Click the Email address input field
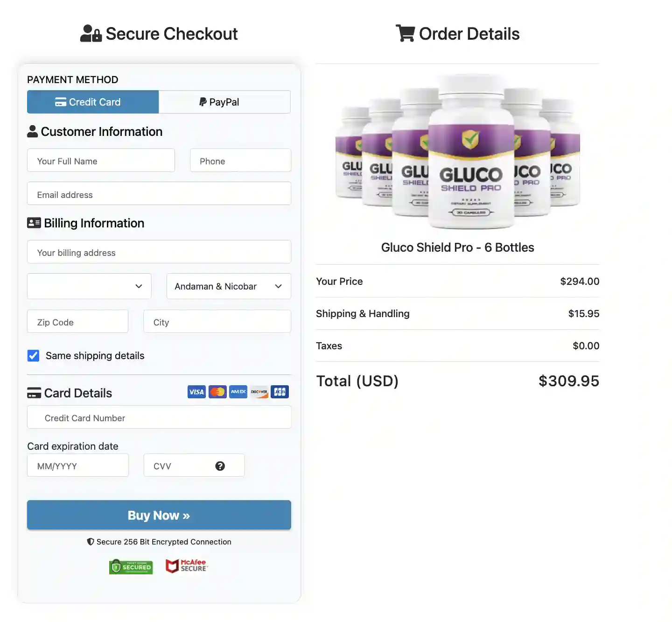Viewport: 672px width, 622px height. [159, 194]
